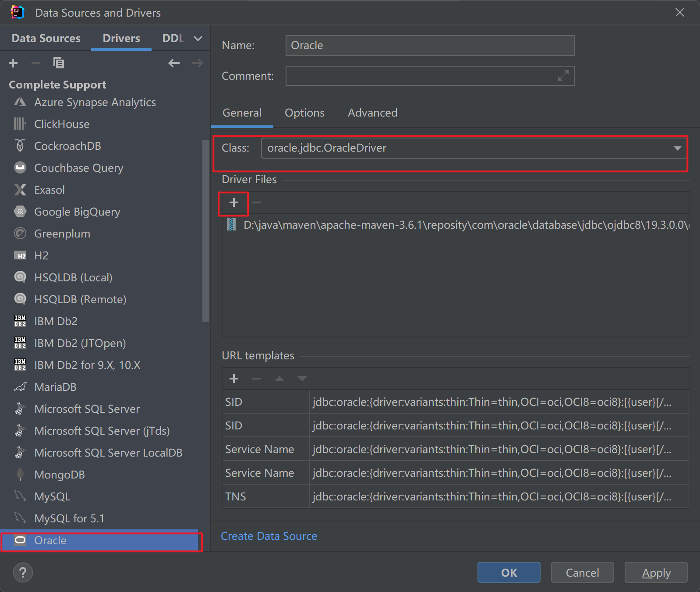Click the OK button
700x592 pixels.
(x=509, y=572)
